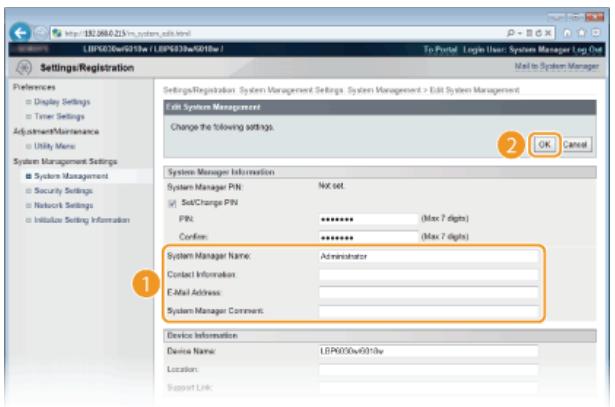Image resolution: width=615 pixels, height=407 pixels.
Task: Click the Location input field
Action: (428, 369)
